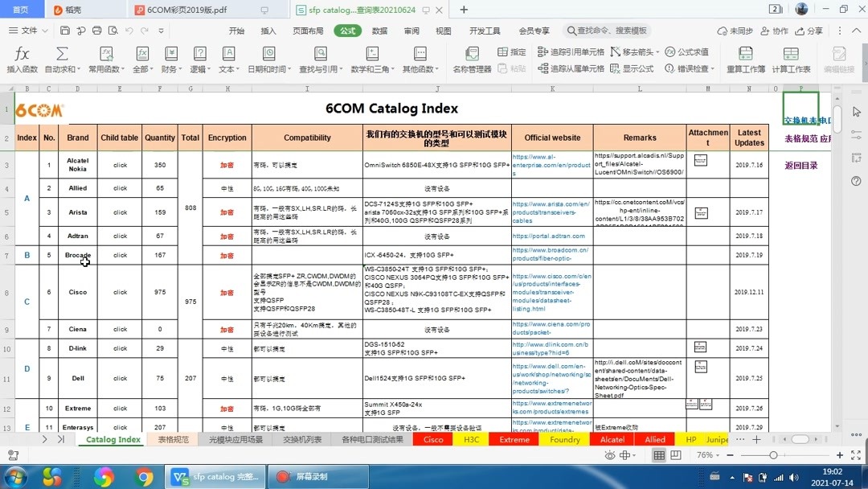Click the Trace Precedents (追踪引用单元格) icon
Viewport: 868px width, 489px height.
tap(543, 51)
